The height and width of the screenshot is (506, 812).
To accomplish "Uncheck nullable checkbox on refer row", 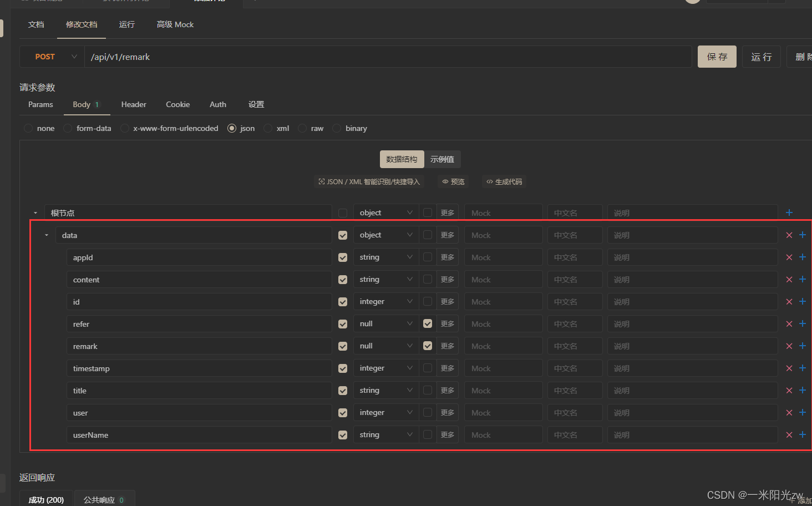I will (428, 323).
